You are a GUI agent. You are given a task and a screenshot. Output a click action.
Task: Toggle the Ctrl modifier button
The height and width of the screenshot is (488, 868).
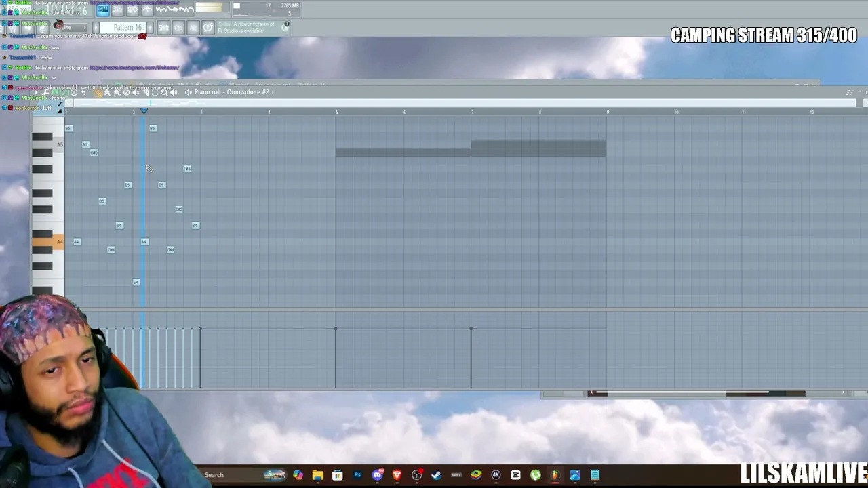178,28
